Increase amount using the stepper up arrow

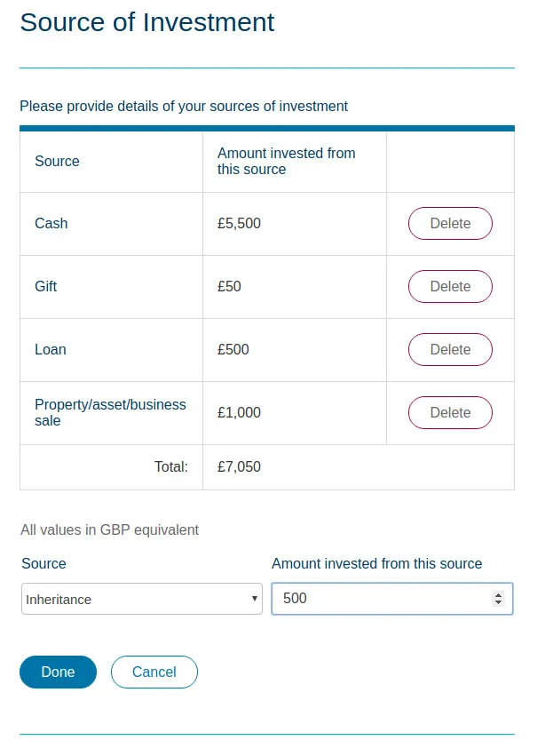499,595
